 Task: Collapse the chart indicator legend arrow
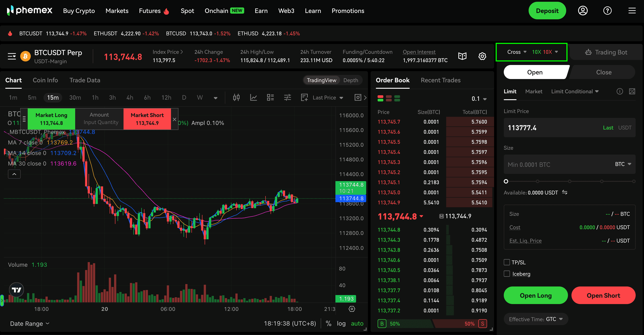(14, 174)
